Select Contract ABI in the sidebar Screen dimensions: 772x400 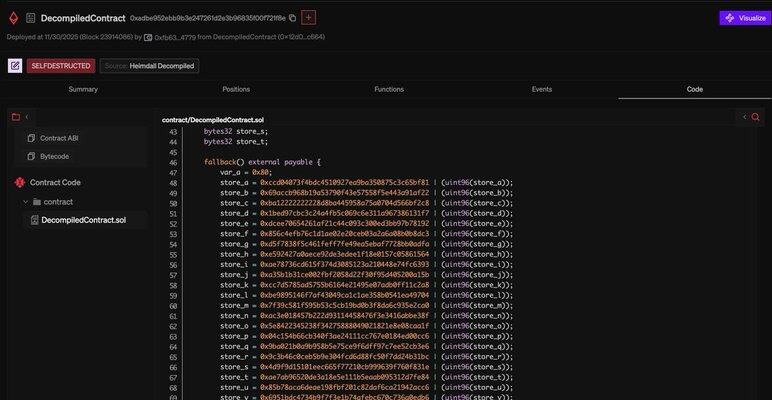pyautogui.click(x=60, y=138)
